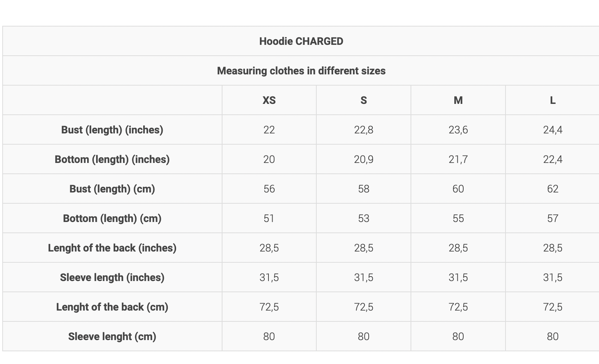Click the L size column header
The image size is (599, 364).
click(552, 100)
